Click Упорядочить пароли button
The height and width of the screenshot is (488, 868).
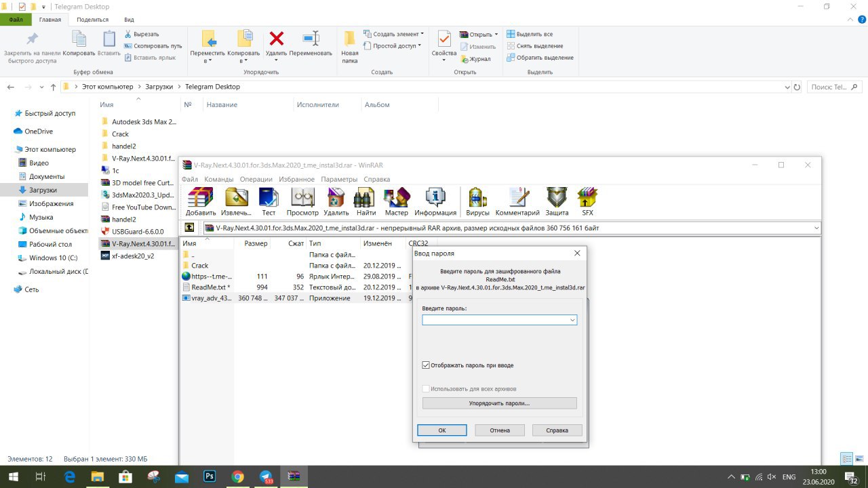[x=499, y=403]
